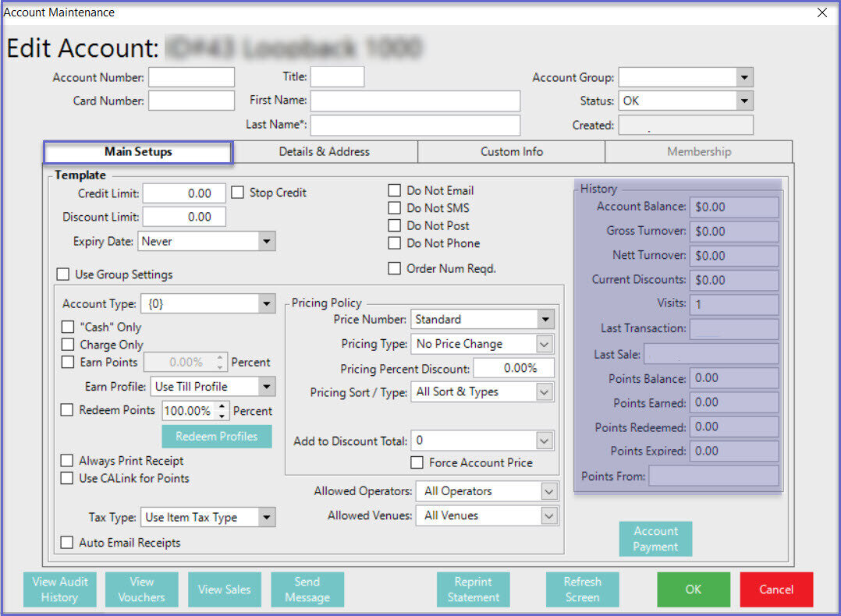
Task: Enable the Stop Credit checkbox
Action: (x=238, y=193)
